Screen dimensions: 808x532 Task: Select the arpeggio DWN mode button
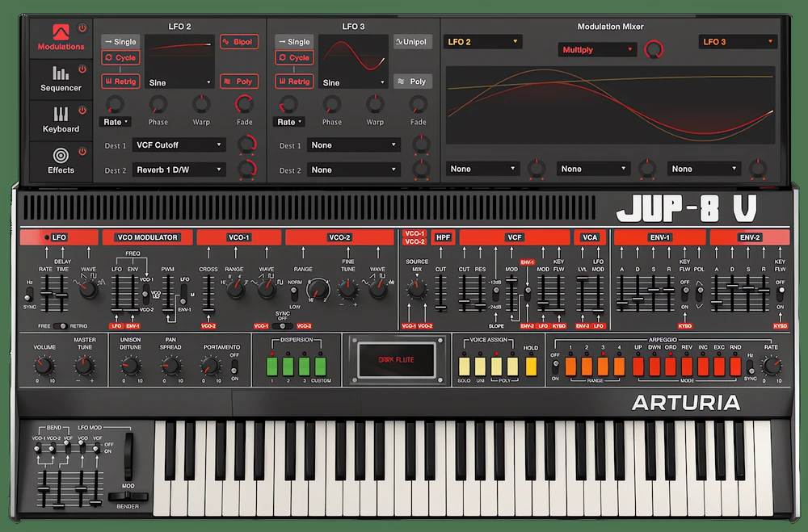click(654, 367)
